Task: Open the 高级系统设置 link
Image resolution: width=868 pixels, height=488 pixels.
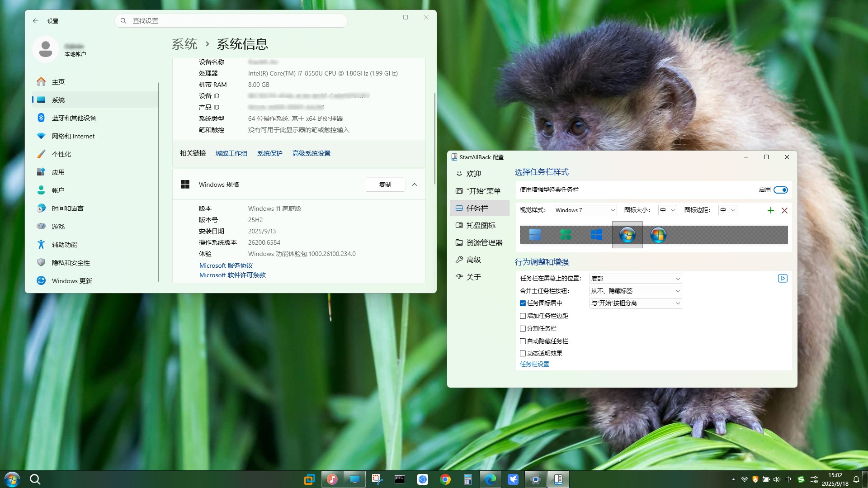Action: pyautogui.click(x=311, y=153)
